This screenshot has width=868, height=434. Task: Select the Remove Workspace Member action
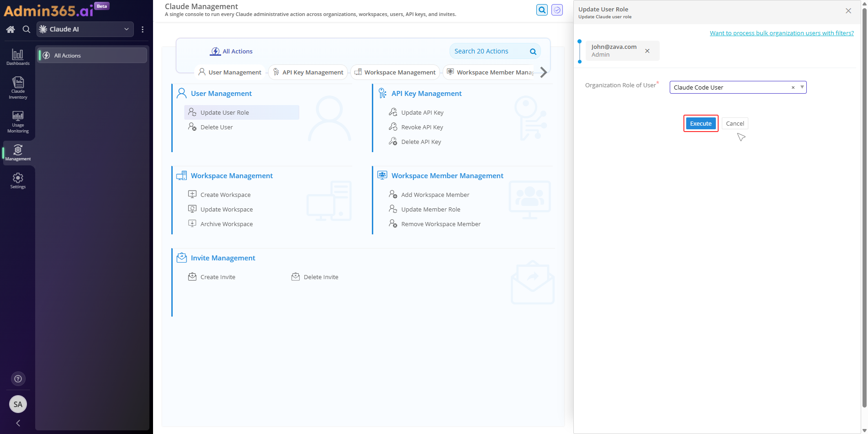(441, 224)
